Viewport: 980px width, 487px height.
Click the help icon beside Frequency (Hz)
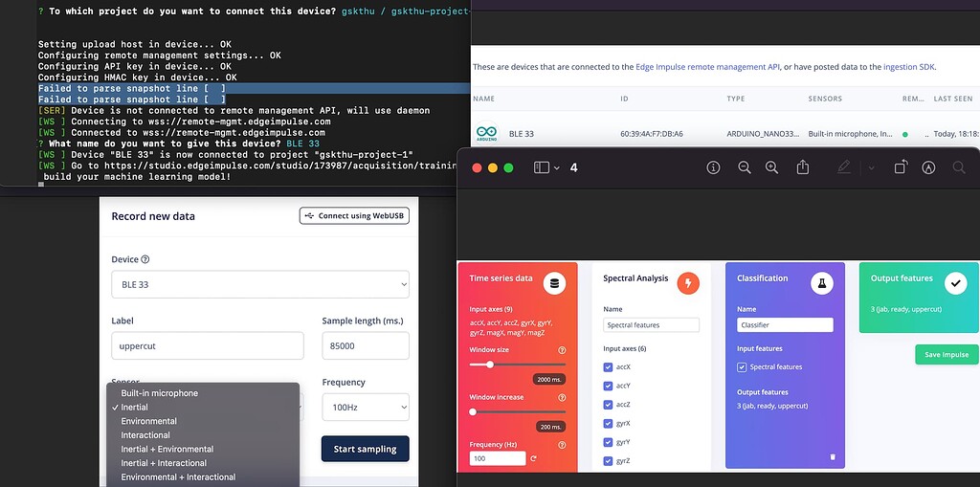[562, 445]
